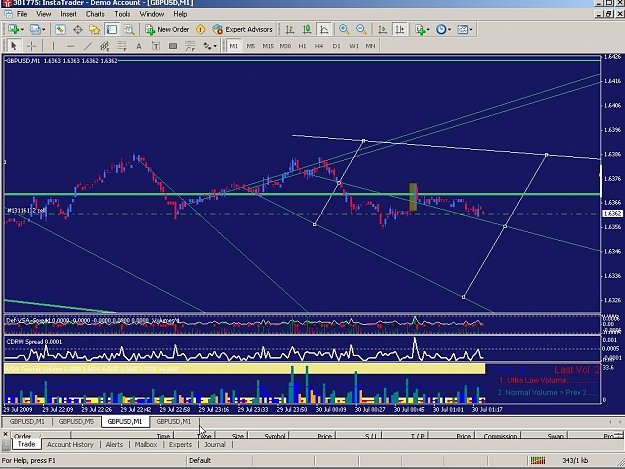Select the horizontal line tool
Image resolution: width=625 pixels, height=469 pixels.
[71, 46]
